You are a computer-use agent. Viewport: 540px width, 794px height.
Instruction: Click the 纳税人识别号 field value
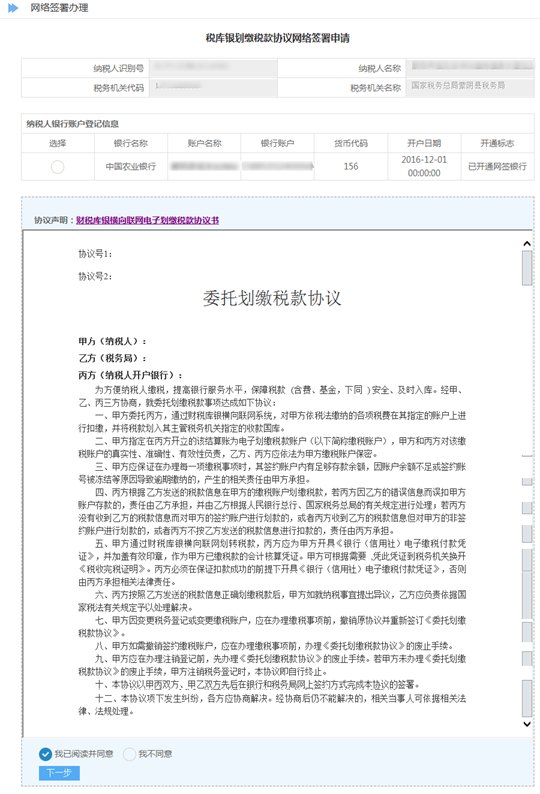213,68
